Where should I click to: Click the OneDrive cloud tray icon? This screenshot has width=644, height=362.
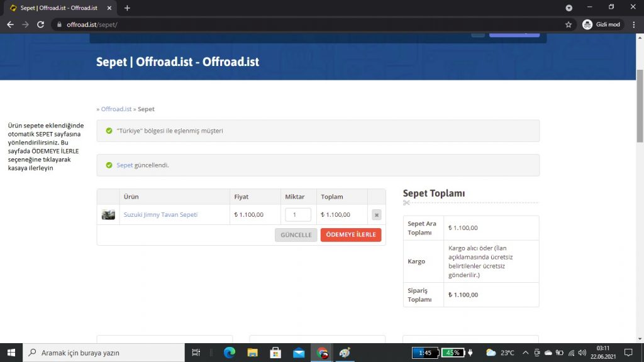(x=548, y=353)
